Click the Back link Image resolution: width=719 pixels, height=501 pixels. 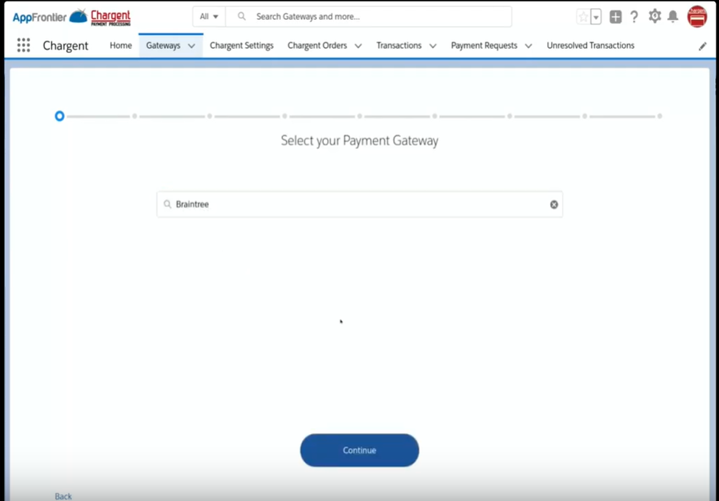63,496
